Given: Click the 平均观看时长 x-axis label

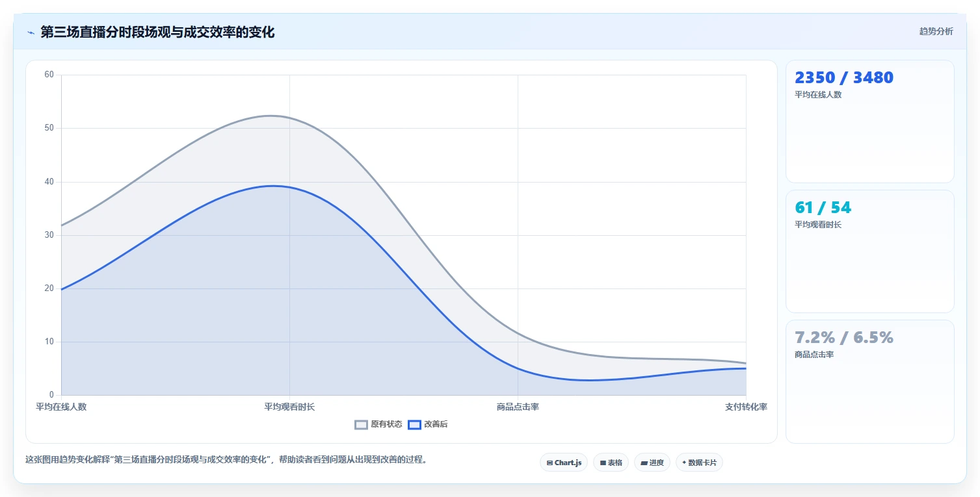Looking at the screenshot, I should coord(289,407).
